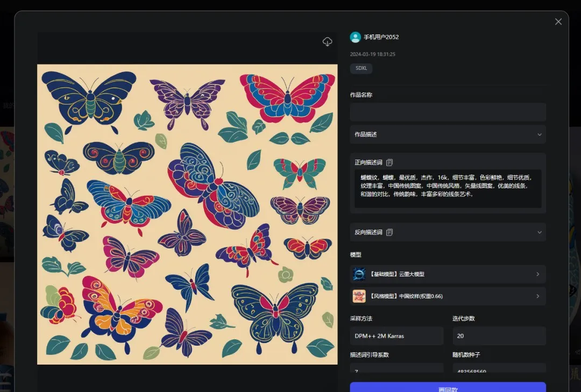This screenshot has height=392, width=581.
Task: Expand the 作品描述 section
Action: (539, 134)
